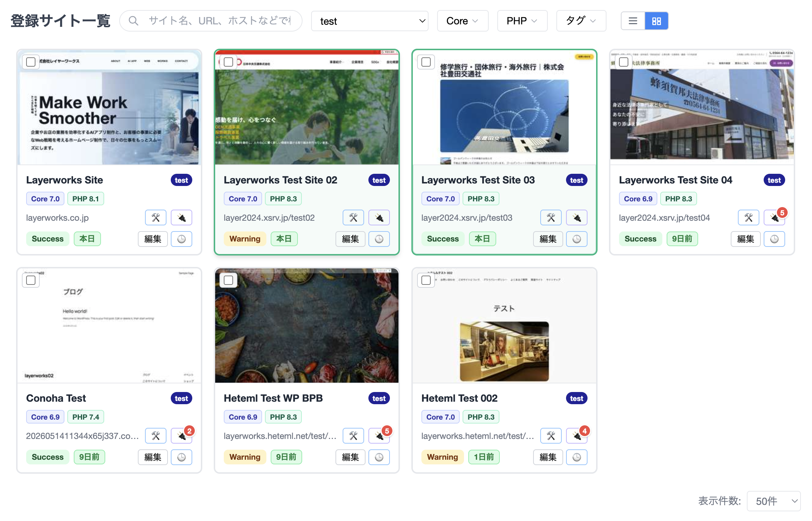Open the Heteml Test WP BPB thumbnail
This screenshot has height=521, width=812.
307,326
